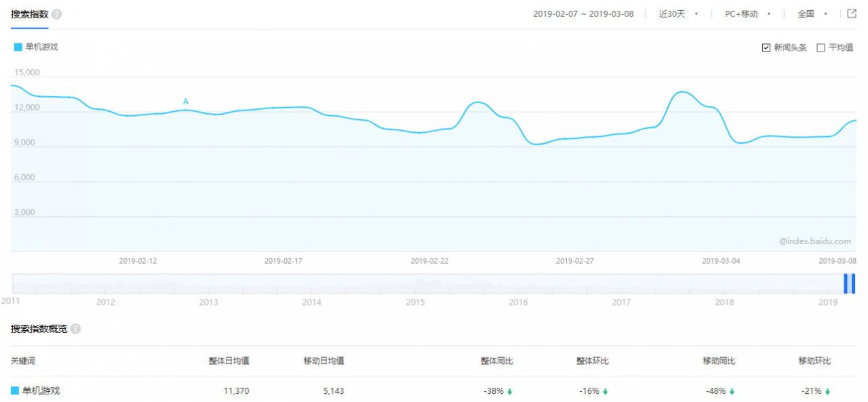Image resolution: width=868 pixels, height=402 pixels.
Task: Uncheck the 新闻头条 checkbox
Action: (x=766, y=47)
